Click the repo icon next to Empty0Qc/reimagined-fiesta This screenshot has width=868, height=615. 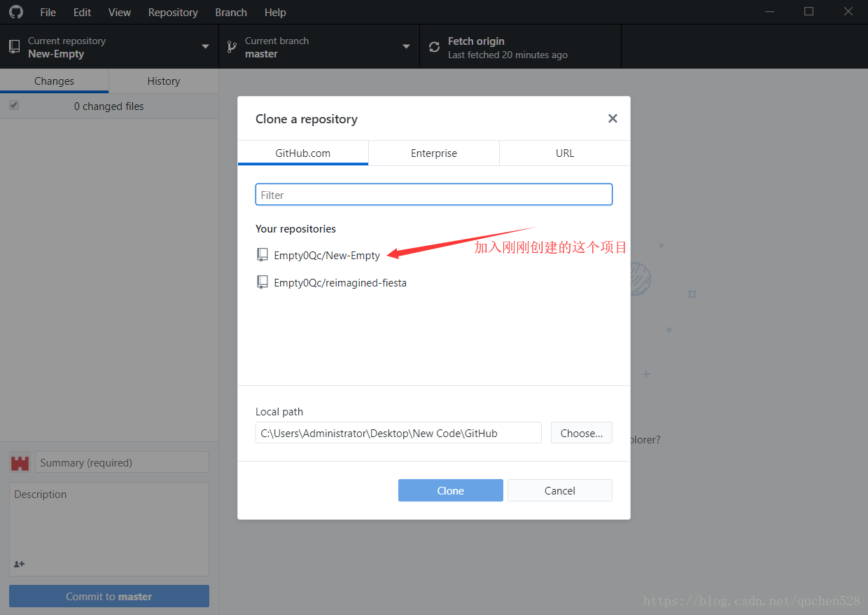[x=262, y=282]
